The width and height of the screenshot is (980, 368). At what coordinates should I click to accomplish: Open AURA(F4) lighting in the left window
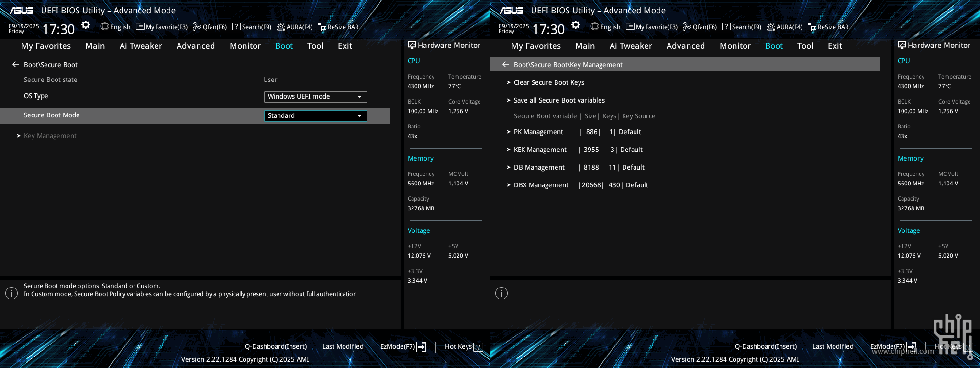(294, 27)
